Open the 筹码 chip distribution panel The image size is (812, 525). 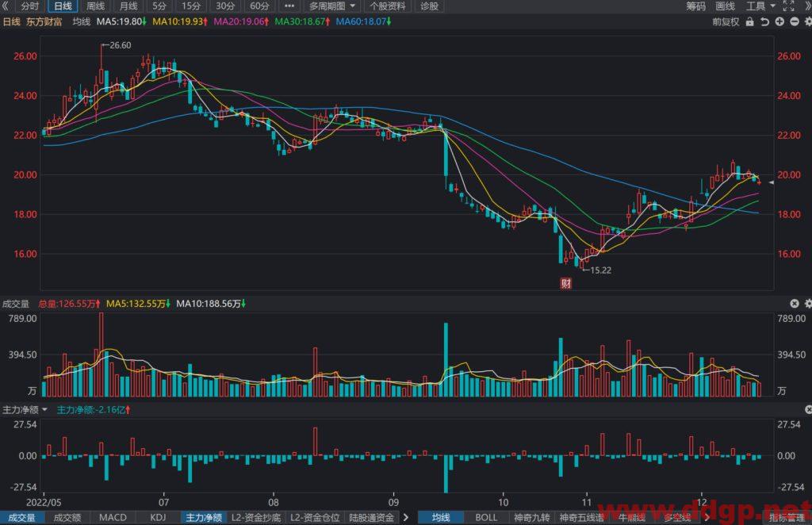tap(696, 6)
